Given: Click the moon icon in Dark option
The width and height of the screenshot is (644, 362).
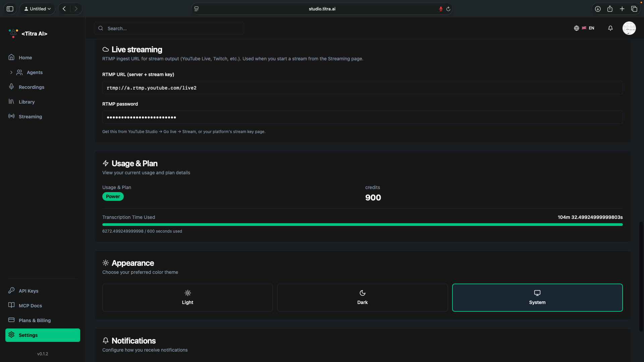Looking at the screenshot, I should coord(362,293).
